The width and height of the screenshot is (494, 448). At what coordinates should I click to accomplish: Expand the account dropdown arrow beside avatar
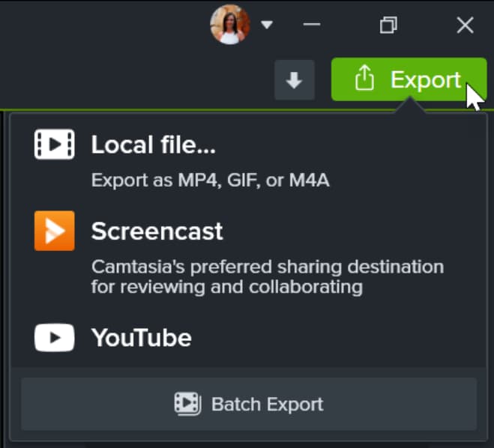(267, 25)
